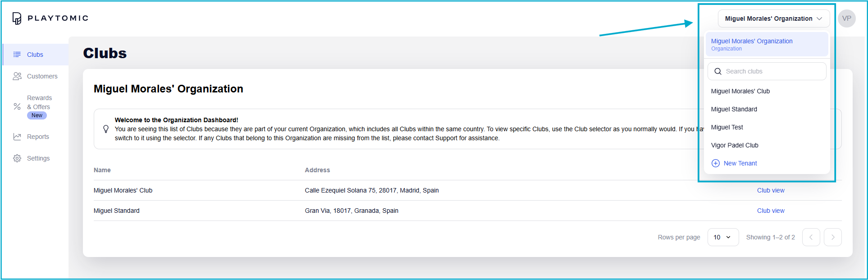
Task: Open Rewards & Offers menu item
Action: 36,106
